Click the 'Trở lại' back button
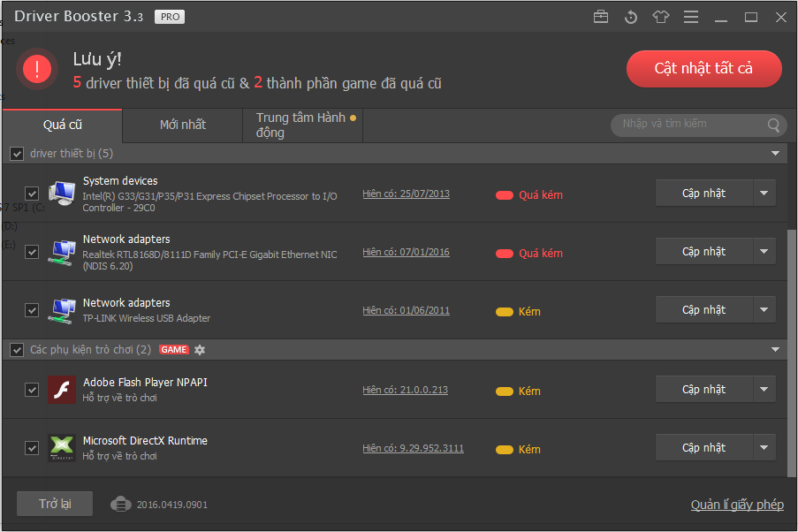 coord(55,504)
